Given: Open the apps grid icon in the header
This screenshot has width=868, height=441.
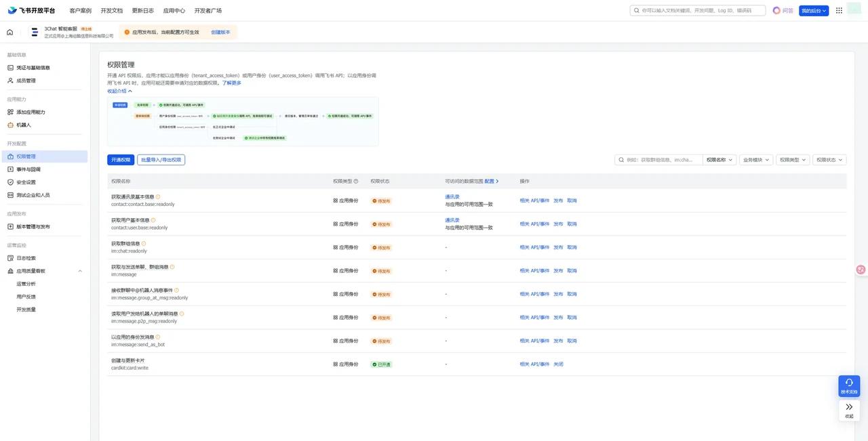Looking at the screenshot, I should [839, 10].
